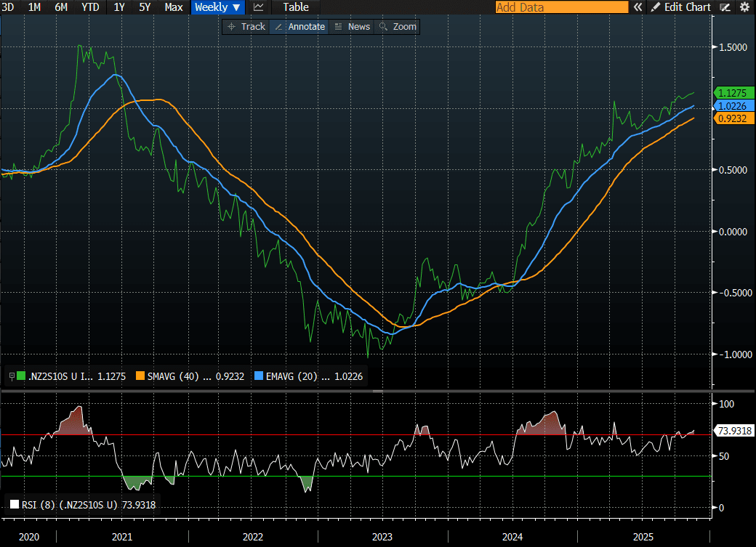Switch to the Table view

pyautogui.click(x=295, y=7)
